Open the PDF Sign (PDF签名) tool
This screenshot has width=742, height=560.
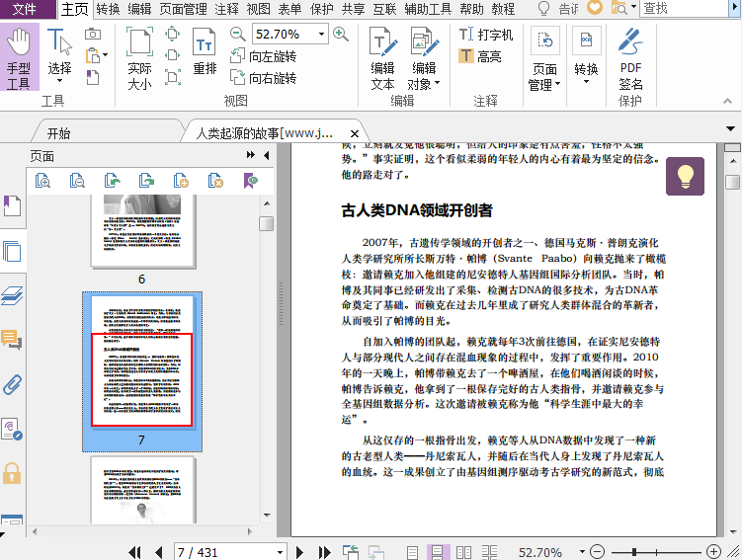pos(630,59)
